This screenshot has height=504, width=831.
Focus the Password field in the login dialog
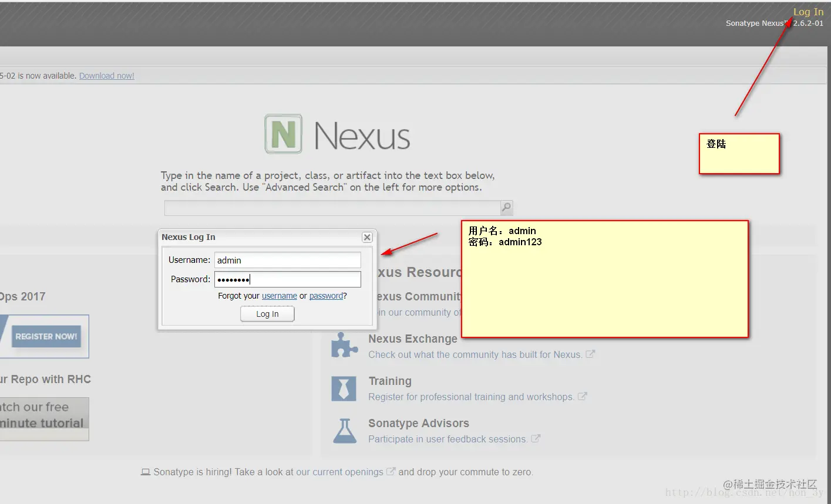288,279
